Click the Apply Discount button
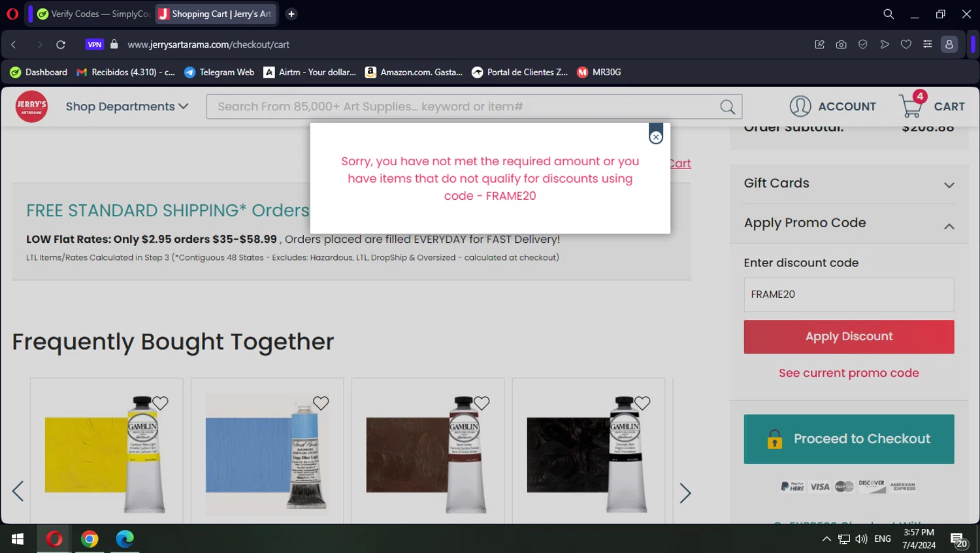Image resolution: width=980 pixels, height=553 pixels. [x=849, y=336]
